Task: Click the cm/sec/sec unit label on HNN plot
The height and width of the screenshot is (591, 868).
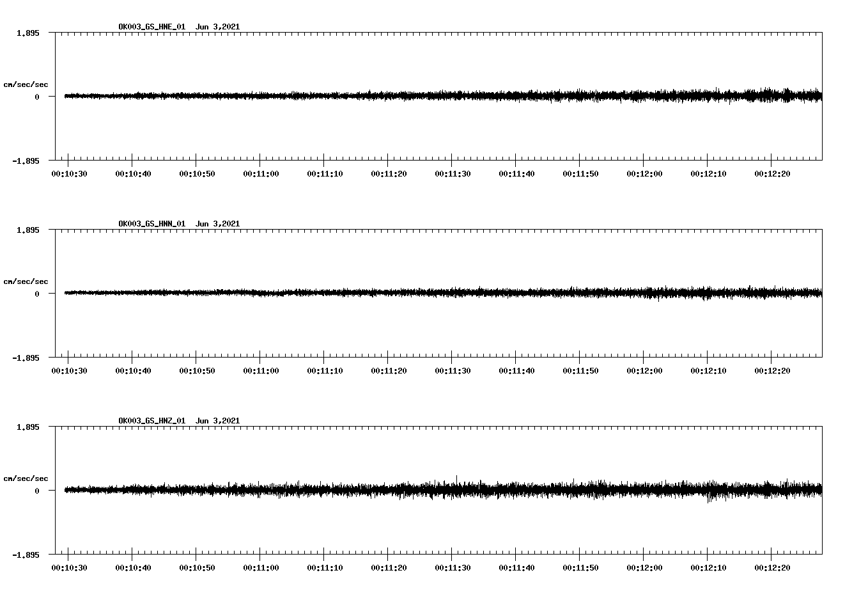Action: 26,281
